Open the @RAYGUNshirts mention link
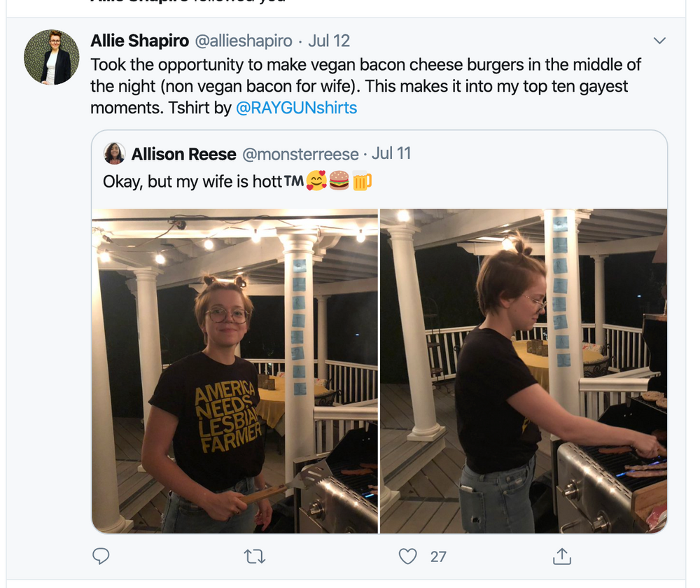The image size is (700, 588). click(x=297, y=108)
